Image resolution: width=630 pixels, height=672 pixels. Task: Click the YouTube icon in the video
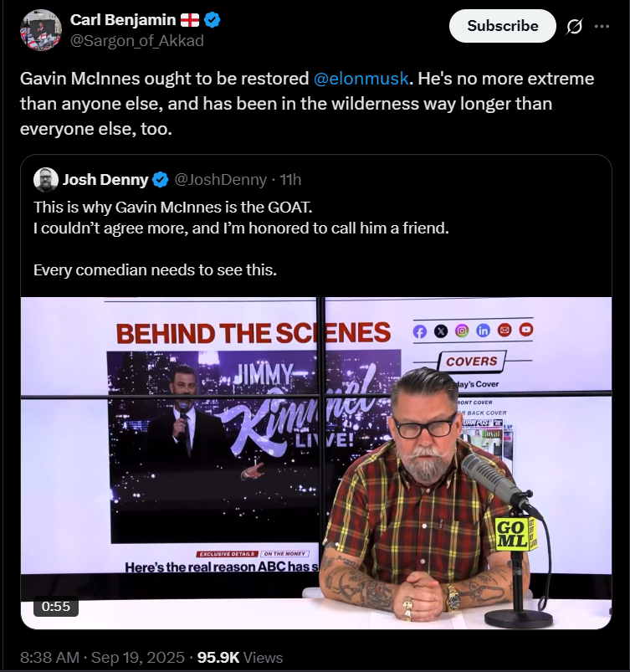[525, 330]
